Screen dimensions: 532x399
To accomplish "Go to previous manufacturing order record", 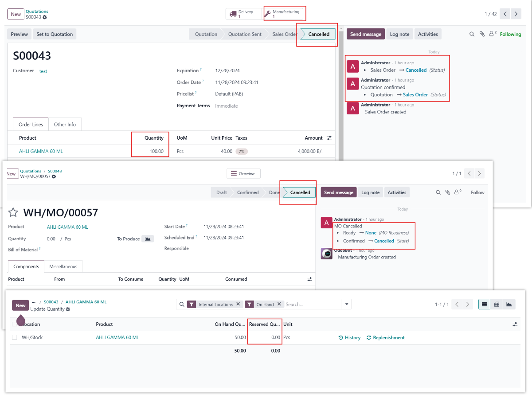I will 469,173.
